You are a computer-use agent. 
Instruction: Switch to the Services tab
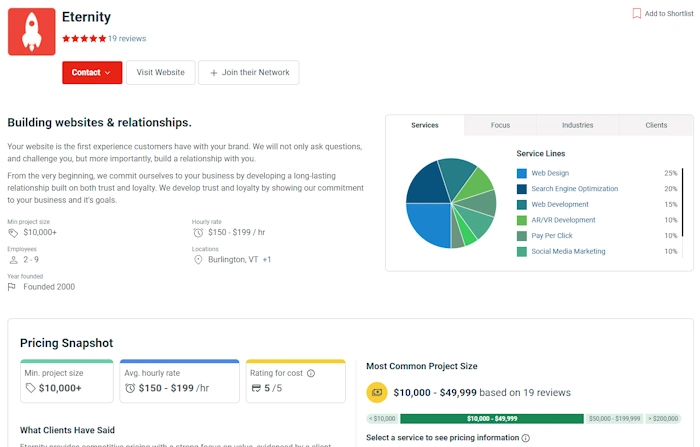[425, 125]
